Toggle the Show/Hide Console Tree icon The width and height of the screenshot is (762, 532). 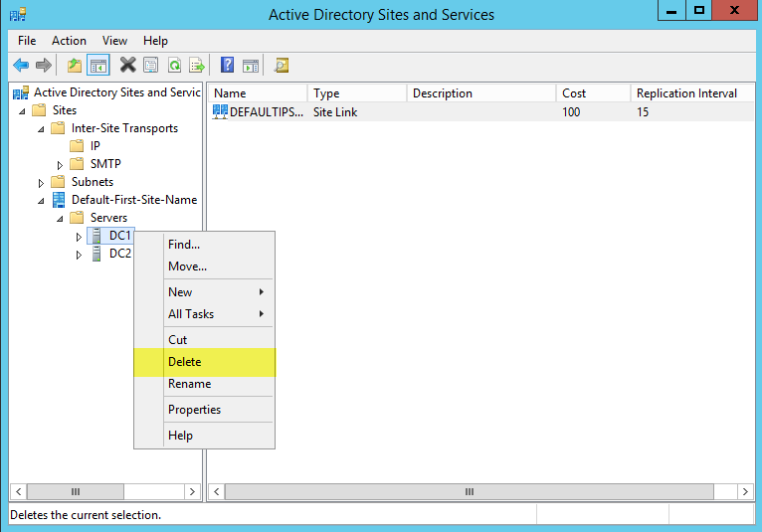click(x=98, y=66)
